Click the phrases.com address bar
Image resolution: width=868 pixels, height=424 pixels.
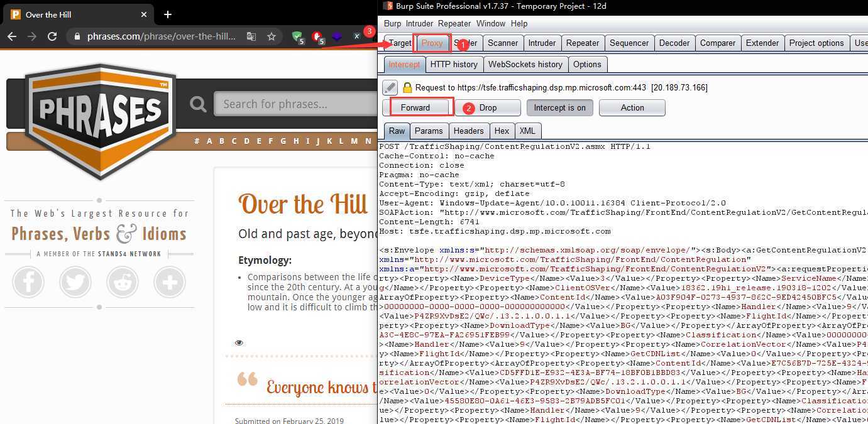(162, 36)
